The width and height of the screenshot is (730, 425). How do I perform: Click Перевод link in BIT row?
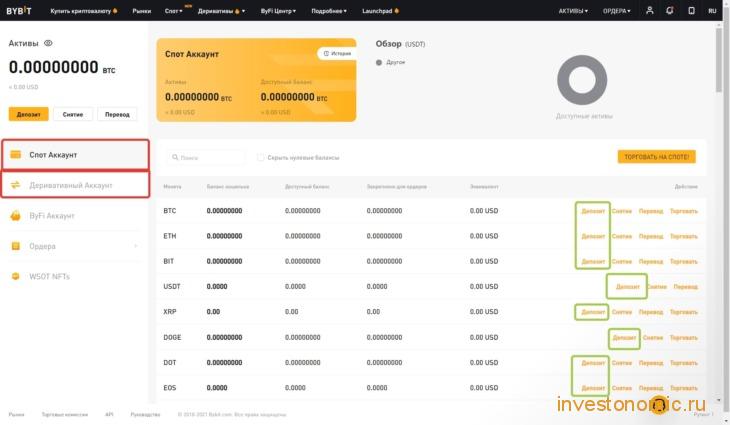pos(651,261)
